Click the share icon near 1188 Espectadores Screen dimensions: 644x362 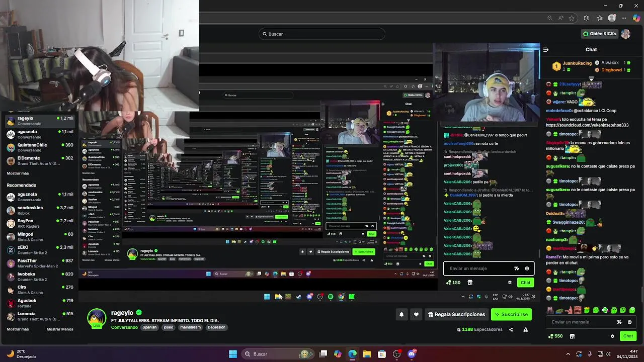click(511, 330)
